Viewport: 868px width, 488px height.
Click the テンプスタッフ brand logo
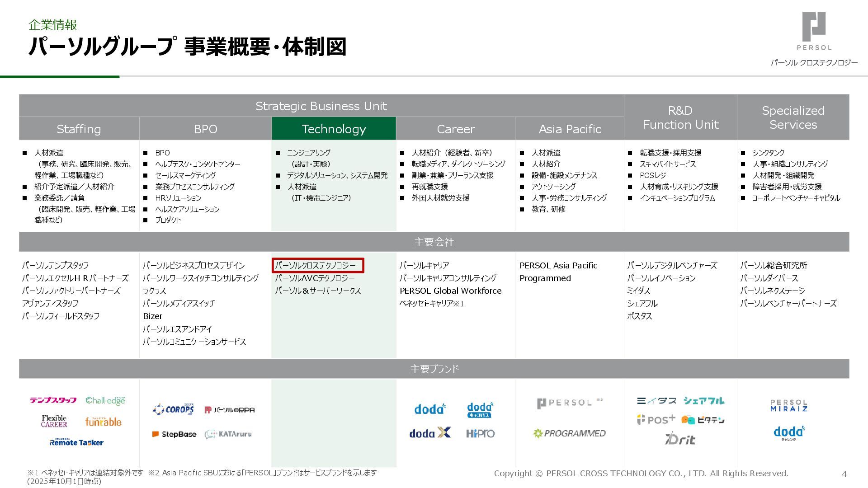[x=53, y=400]
